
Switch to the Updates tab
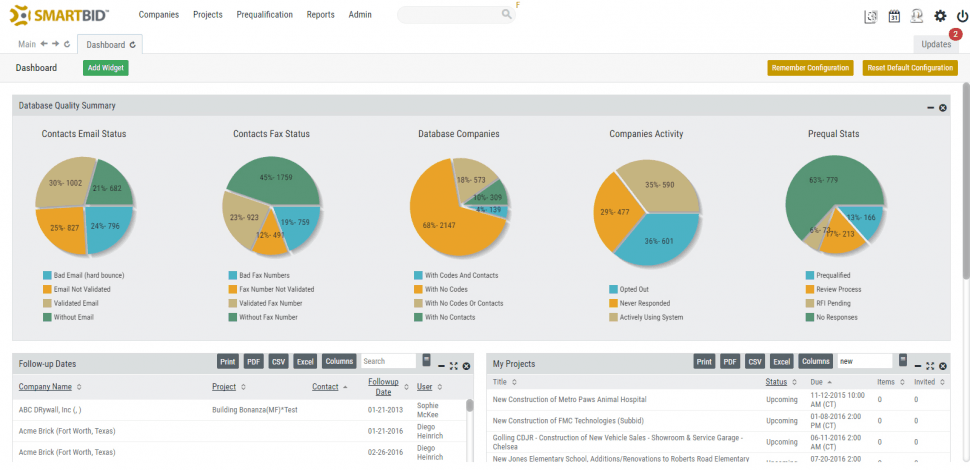(x=936, y=45)
